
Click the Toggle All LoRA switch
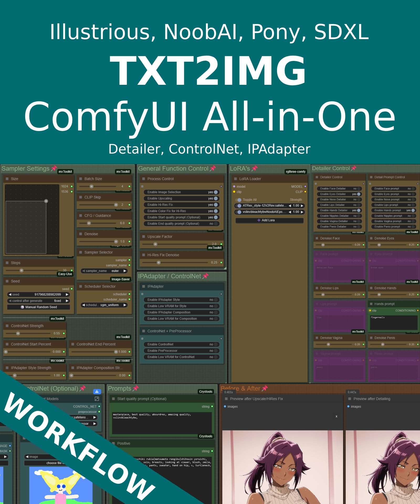[x=238, y=200]
